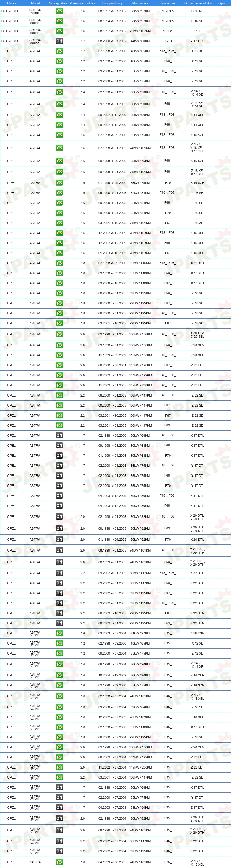
Task: Click the Oznaczenie silnika column header
Action: pyautogui.click(x=198, y=3)
